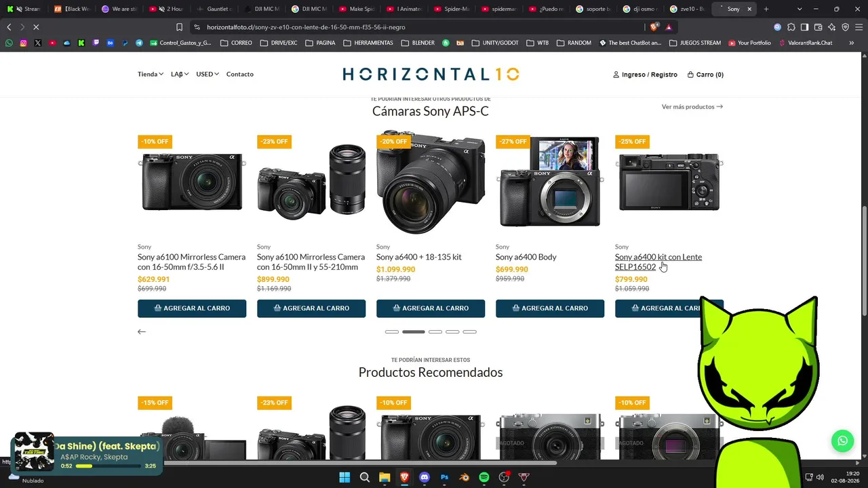Open the Sony a6400 + 18-135 kit image
Viewport: 868px width, 488px height.
point(431,182)
